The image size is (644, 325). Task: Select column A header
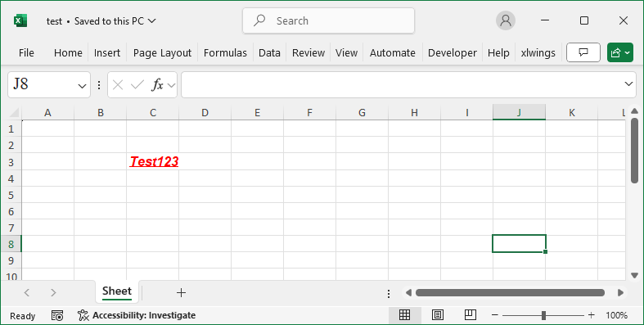pos(48,113)
